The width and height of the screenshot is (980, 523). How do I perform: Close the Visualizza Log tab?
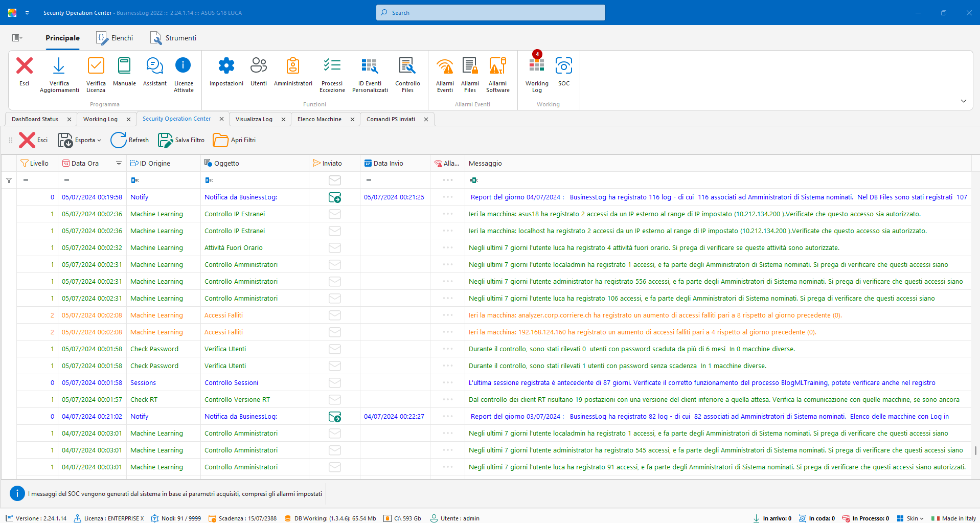click(x=283, y=119)
